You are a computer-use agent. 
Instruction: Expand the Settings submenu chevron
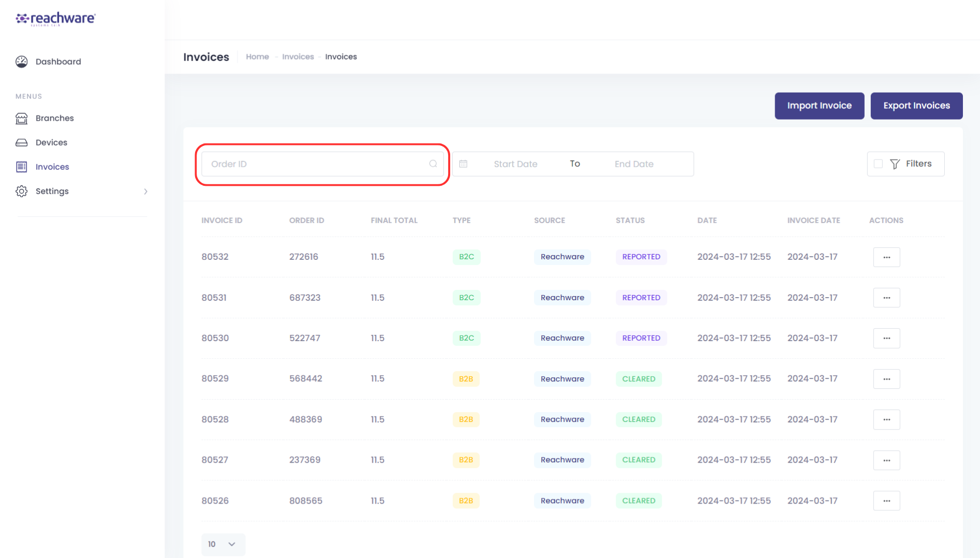pos(146,192)
